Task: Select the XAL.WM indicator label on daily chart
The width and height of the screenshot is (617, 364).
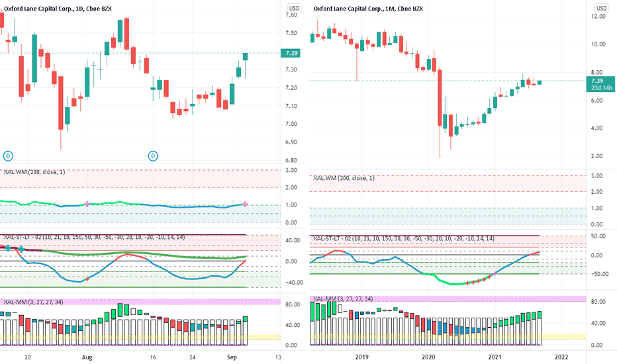Action: [34, 172]
